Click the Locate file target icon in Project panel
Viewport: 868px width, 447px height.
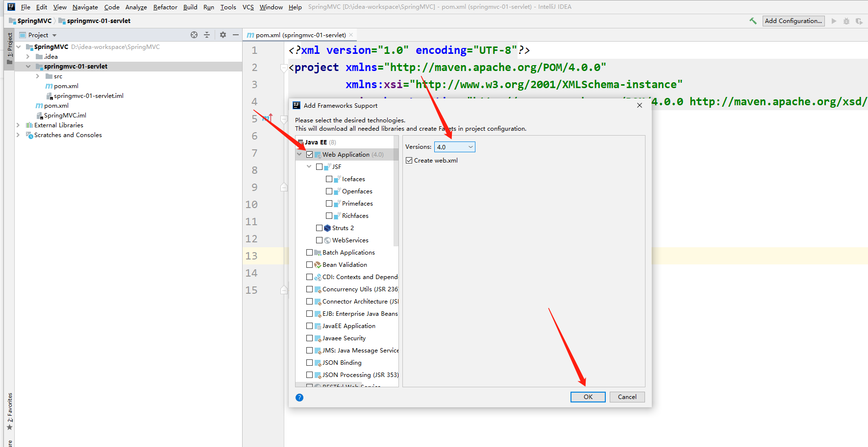194,35
